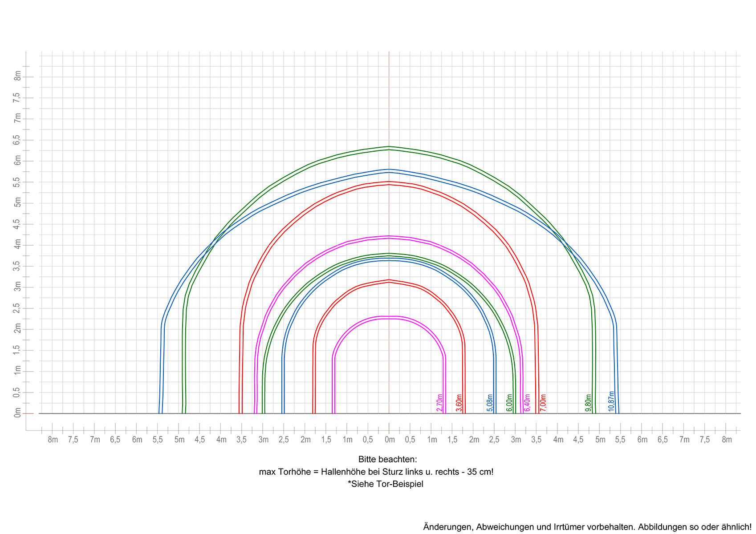Click "2m" on the vertical axis
The height and width of the screenshot is (534, 756).
coord(17,328)
